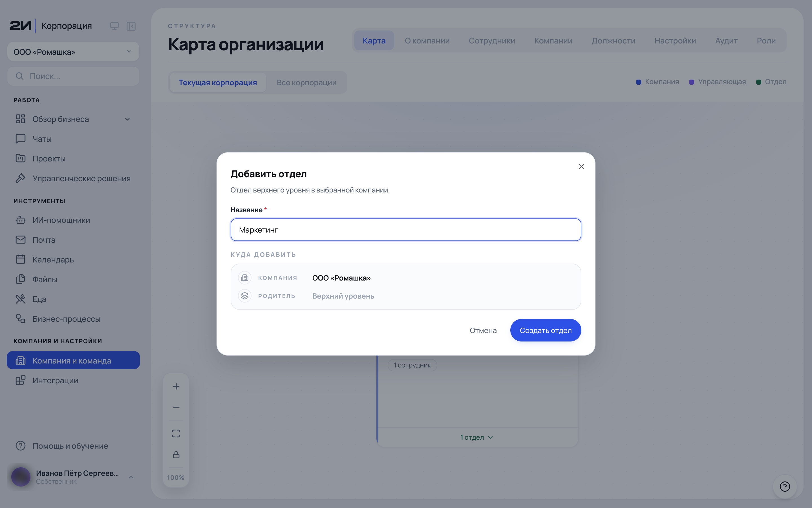Open Обзор бизнеса section
This screenshot has height=508, width=812.
[x=73, y=119]
